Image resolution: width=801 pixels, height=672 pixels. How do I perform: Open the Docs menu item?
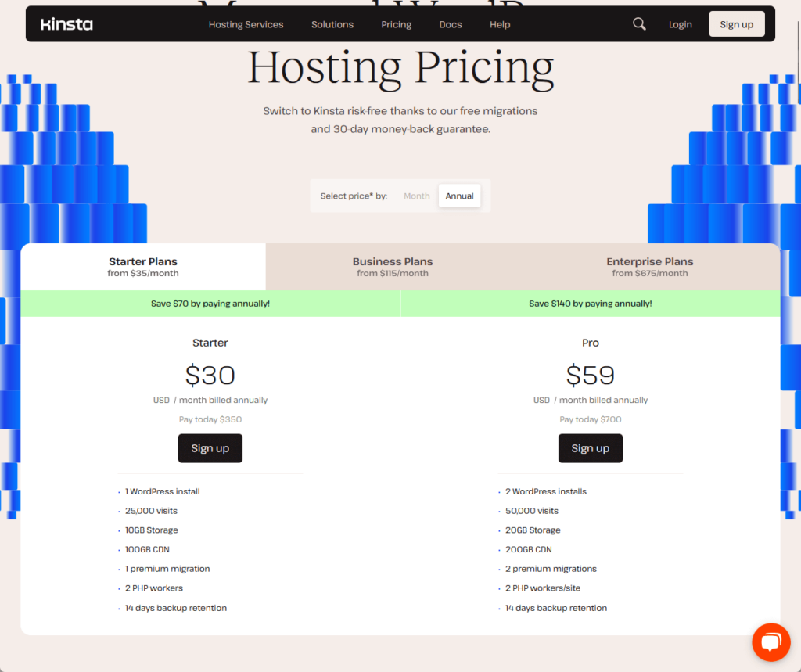[450, 24]
